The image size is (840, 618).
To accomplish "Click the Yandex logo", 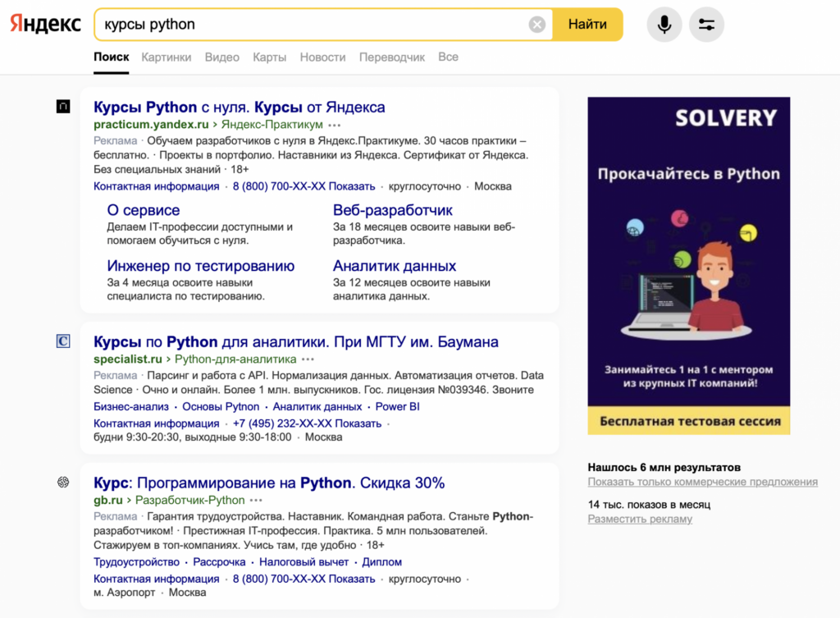I will (x=45, y=25).
